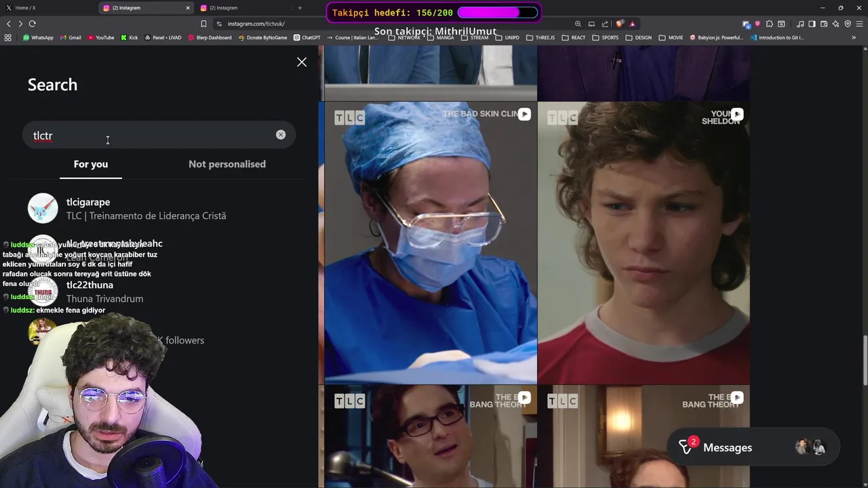The width and height of the screenshot is (868, 488).
Task: Open Big Bang Theory reel with glasses man
Action: (431, 436)
